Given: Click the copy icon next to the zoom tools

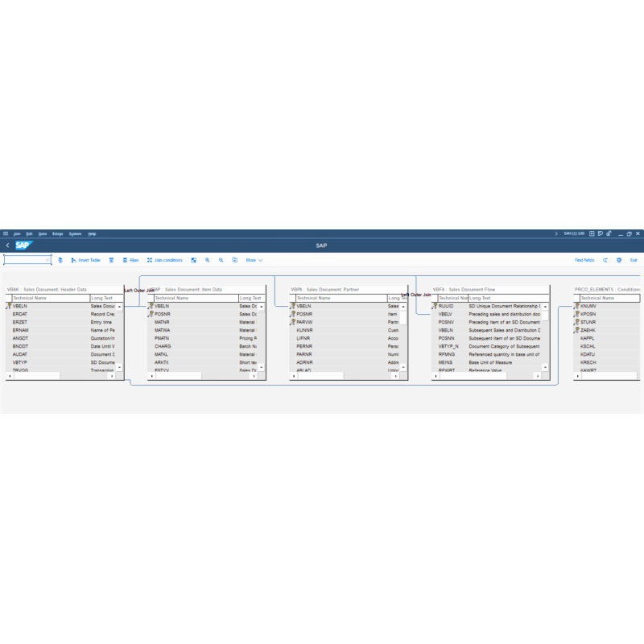Looking at the screenshot, I should click(233, 260).
